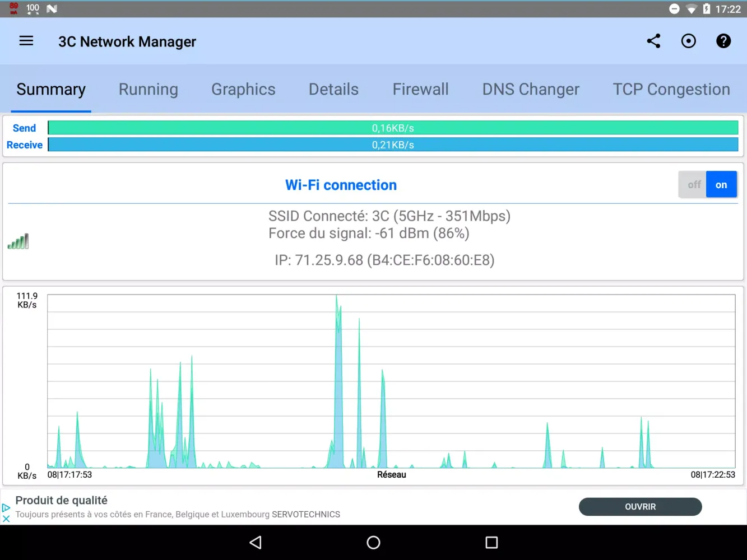
Task: Tap the record target icon
Action: pos(688,41)
